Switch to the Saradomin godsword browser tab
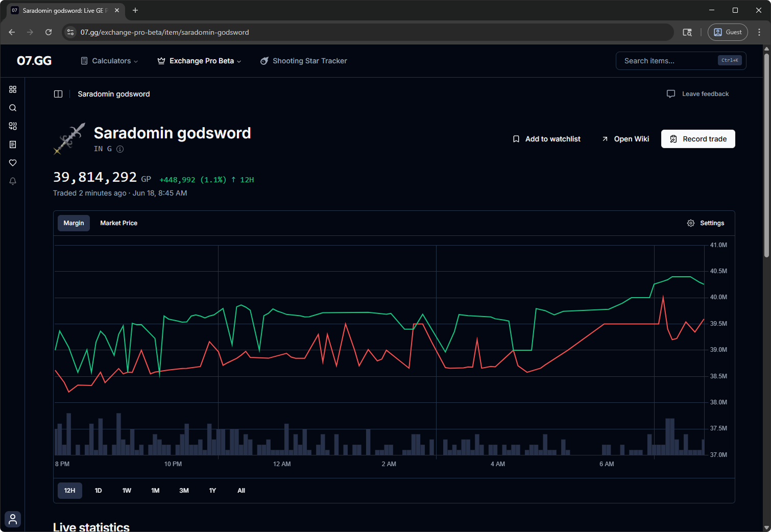The image size is (771, 532). [61, 10]
